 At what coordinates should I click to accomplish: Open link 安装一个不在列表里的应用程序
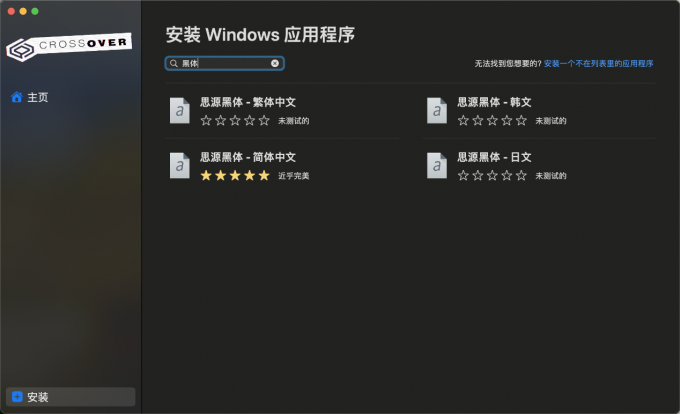598,64
